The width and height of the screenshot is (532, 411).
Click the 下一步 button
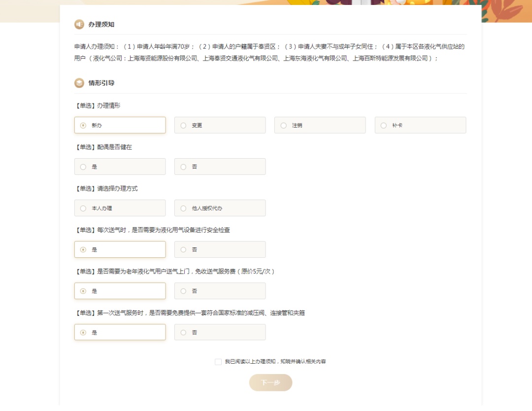pos(271,382)
